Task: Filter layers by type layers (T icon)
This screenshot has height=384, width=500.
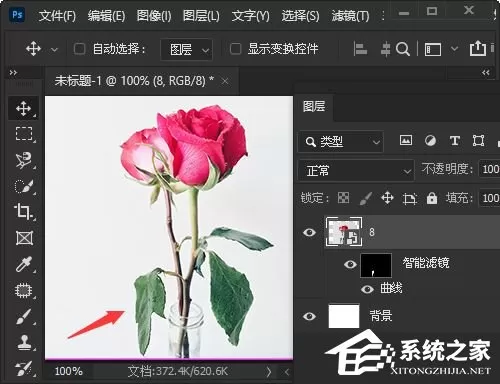Action: (455, 141)
